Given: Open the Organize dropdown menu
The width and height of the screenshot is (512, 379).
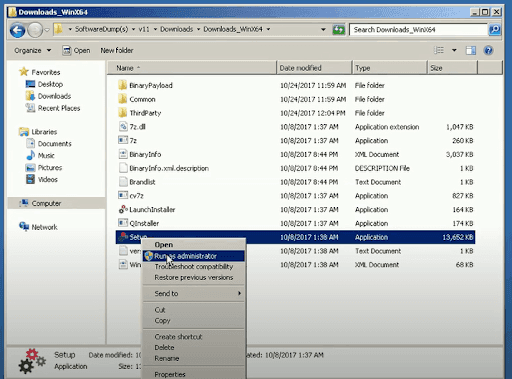Looking at the screenshot, I should click(33, 50).
